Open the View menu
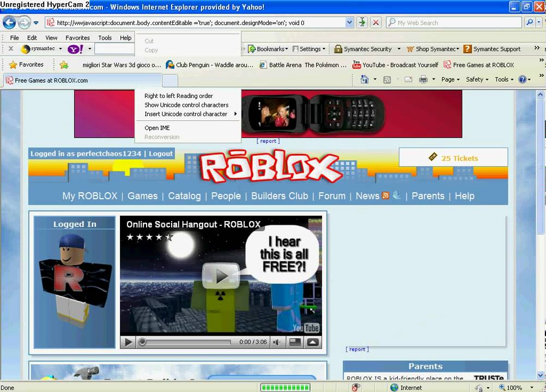The image size is (546, 392). tap(51, 38)
